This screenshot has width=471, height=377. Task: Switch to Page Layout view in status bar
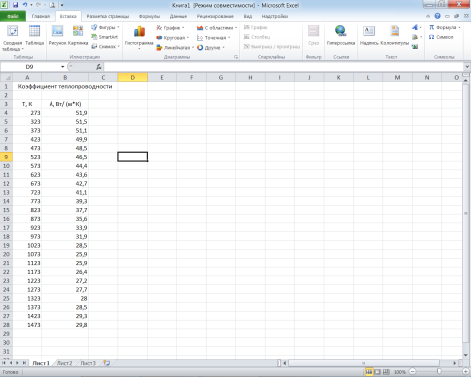coord(378,371)
